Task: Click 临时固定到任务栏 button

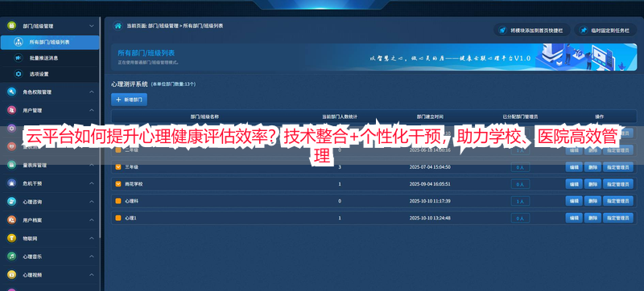Action: coord(605,31)
